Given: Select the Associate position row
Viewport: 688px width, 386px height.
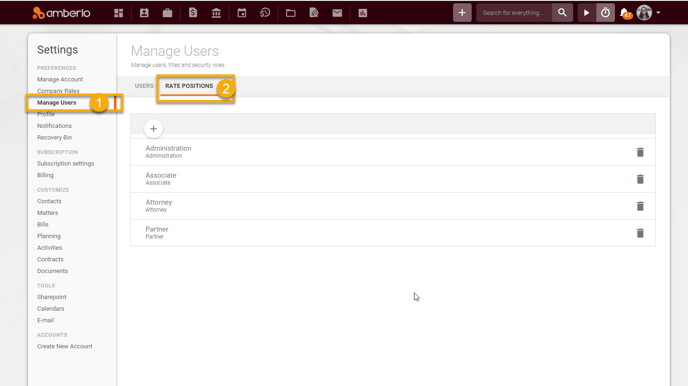Looking at the screenshot, I should (x=393, y=179).
